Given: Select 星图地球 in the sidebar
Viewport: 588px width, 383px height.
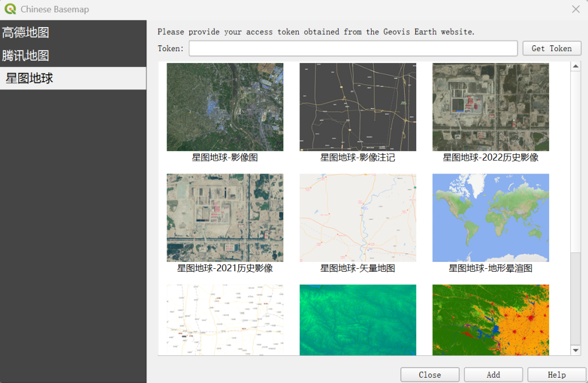Looking at the screenshot, I should pyautogui.click(x=73, y=78).
